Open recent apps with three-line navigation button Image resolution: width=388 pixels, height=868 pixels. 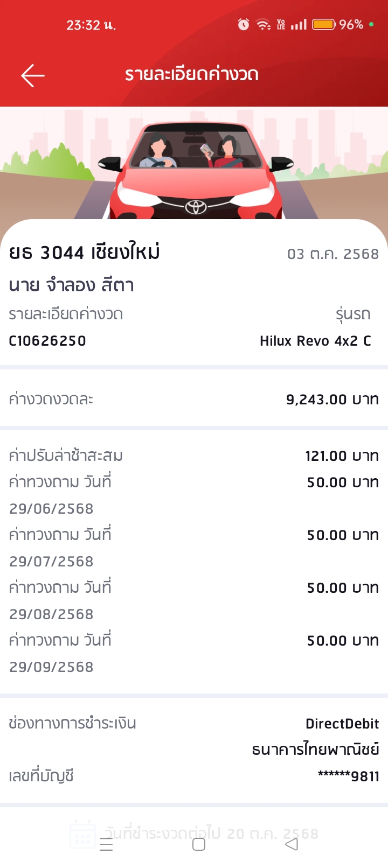[x=106, y=845]
